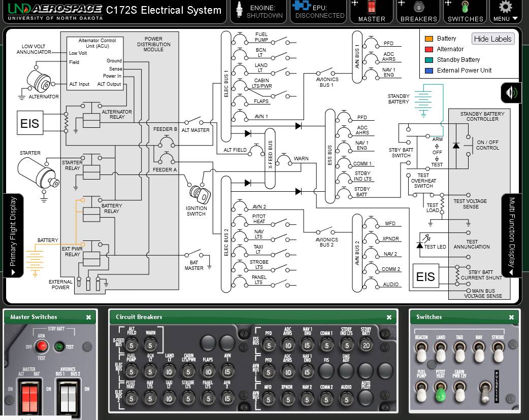Click the orange Battery legend swatch
529x420 pixels.
coord(428,39)
